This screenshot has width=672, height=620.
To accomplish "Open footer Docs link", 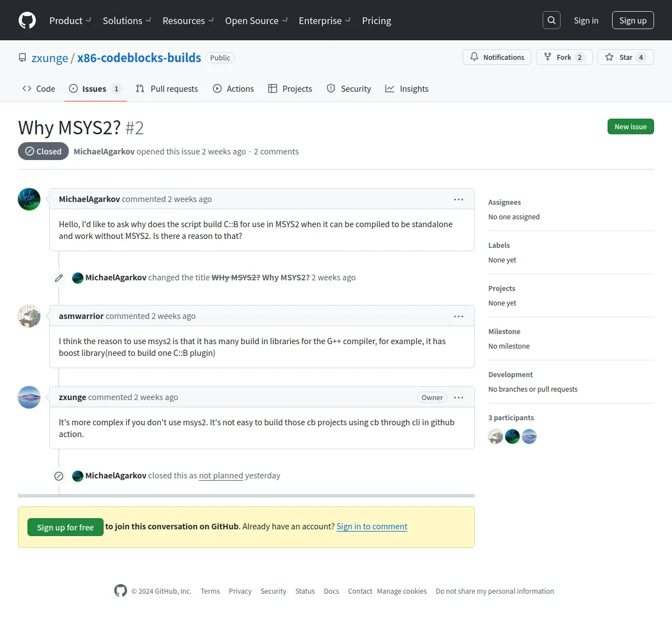I will [332, 591].
